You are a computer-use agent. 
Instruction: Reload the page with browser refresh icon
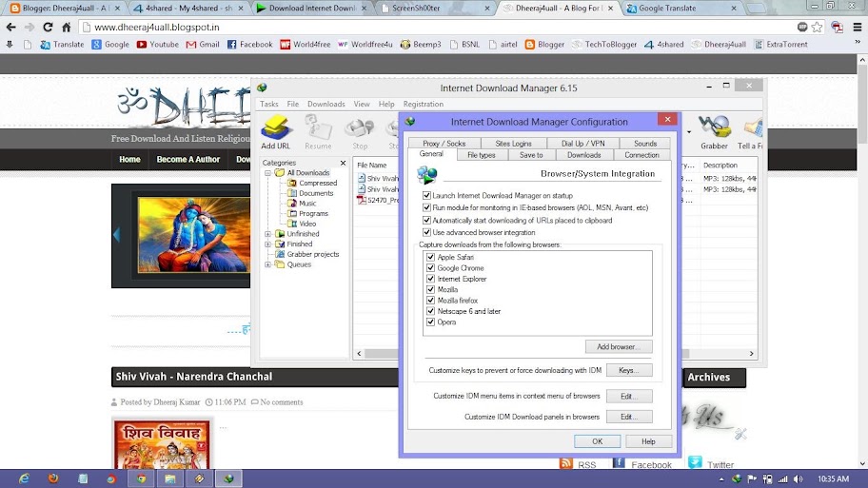point(48,27)
